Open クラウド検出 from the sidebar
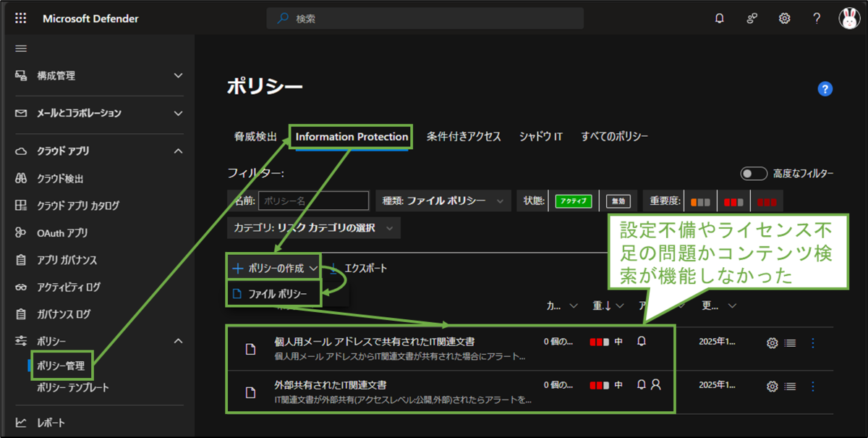This screenshot has height=438, width=868. (x=59, y=178)
